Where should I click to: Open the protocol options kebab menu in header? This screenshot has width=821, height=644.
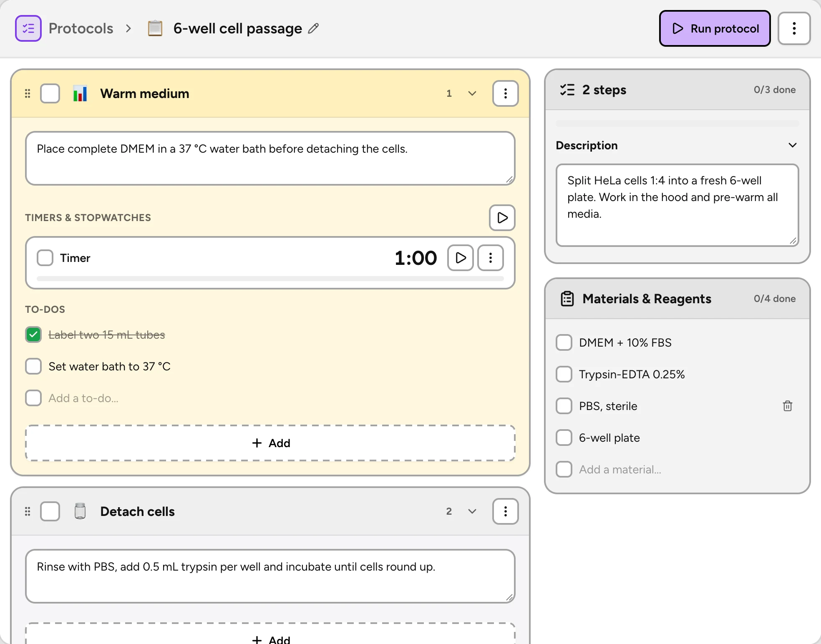click(794, 28)
